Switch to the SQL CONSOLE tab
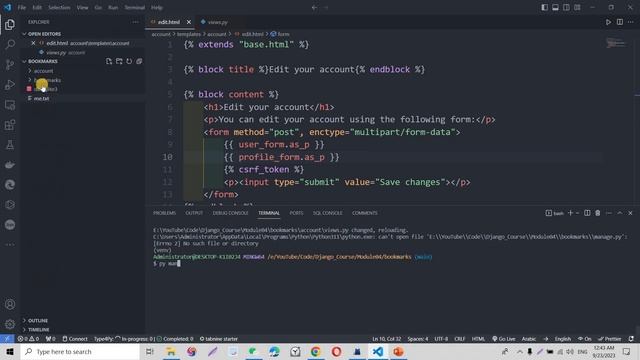640x360 pixels. pyautogui.click(x=327, y=213)
